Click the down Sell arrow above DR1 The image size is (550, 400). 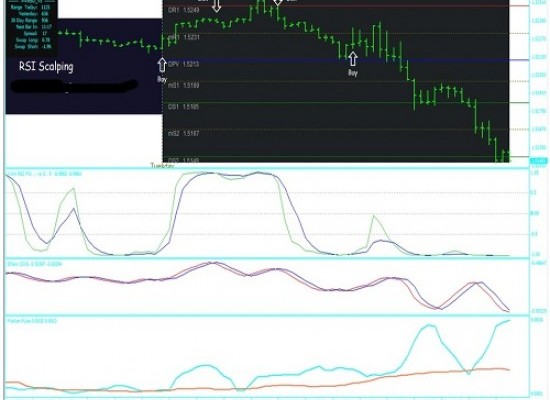216,6
